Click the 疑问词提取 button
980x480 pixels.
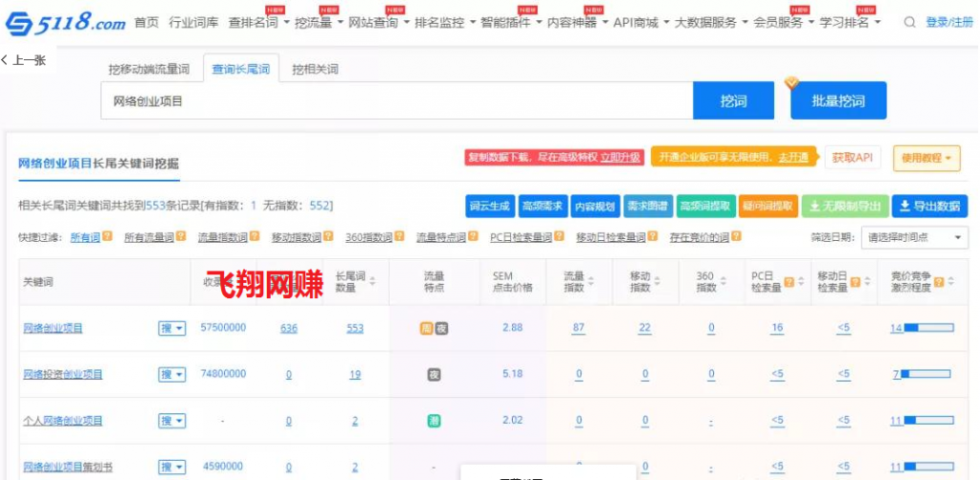coord(768,206)
